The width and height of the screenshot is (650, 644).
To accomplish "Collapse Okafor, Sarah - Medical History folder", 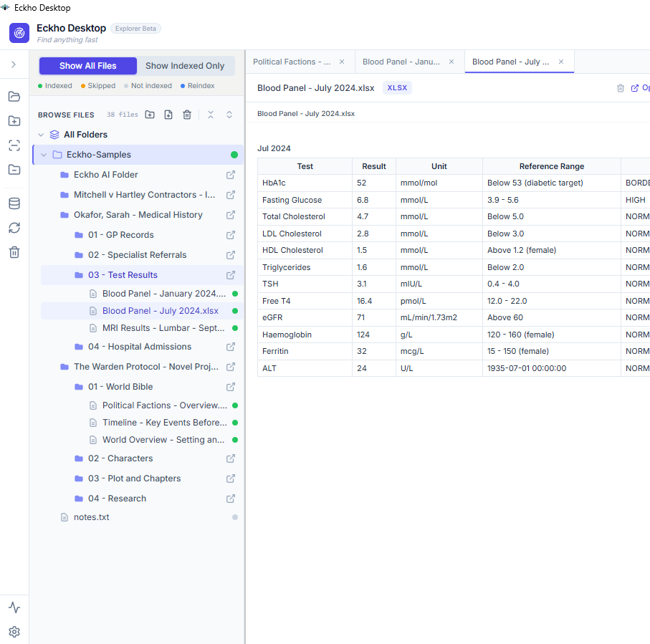I will 138,215.
